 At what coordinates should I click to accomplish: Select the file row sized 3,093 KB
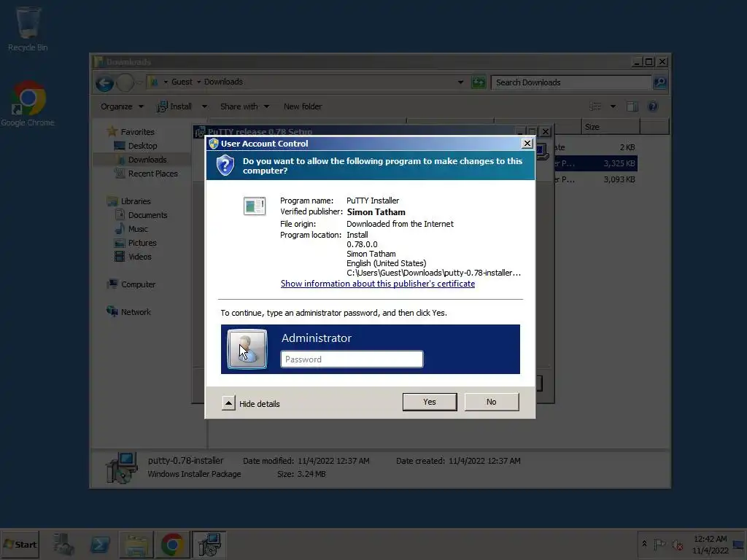click(595, 179)
